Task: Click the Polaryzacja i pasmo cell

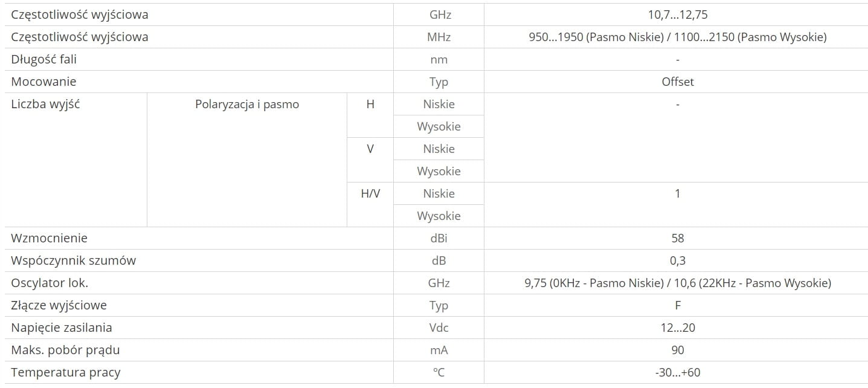Action: (247, 104)
